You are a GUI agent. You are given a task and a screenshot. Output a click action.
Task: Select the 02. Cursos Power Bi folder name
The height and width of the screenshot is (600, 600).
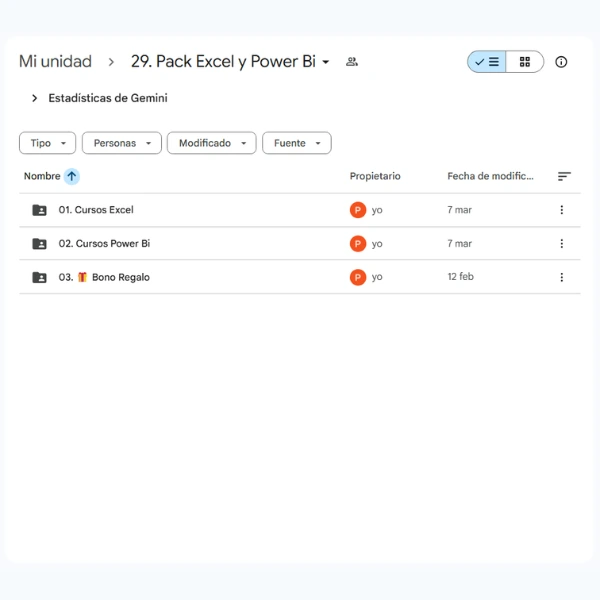(104, 243)
